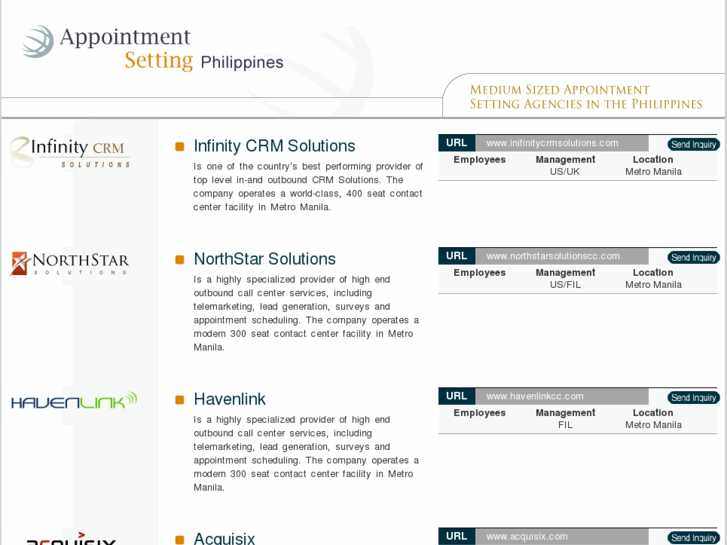The width and height of the screenshot is (727, 545).
Task: Open the NorthStar Solutions heading link
Action: point(265,259)
